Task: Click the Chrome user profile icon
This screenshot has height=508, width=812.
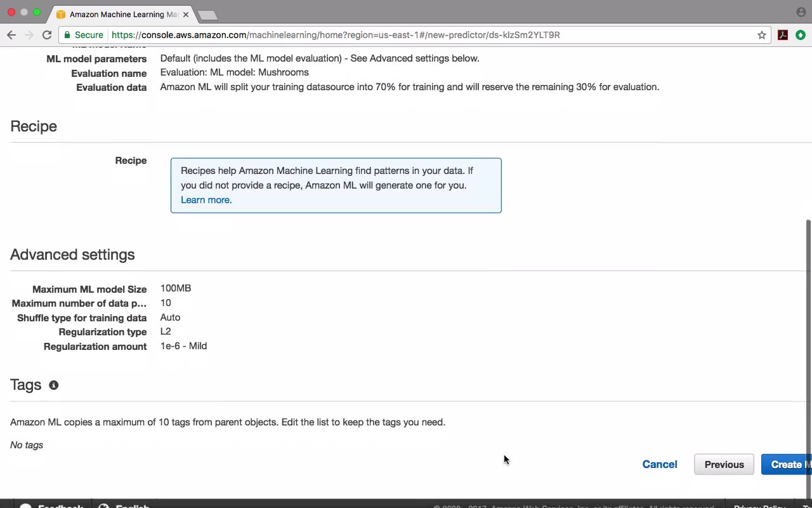Action: tap(801, 12)
